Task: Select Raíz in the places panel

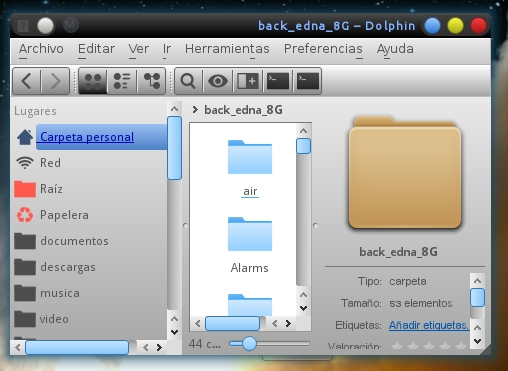Action: (x=51, y=189)
